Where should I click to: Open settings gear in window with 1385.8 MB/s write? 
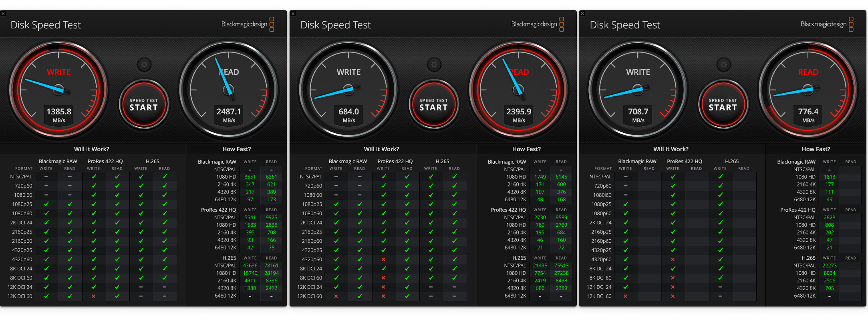click(144, 64)
